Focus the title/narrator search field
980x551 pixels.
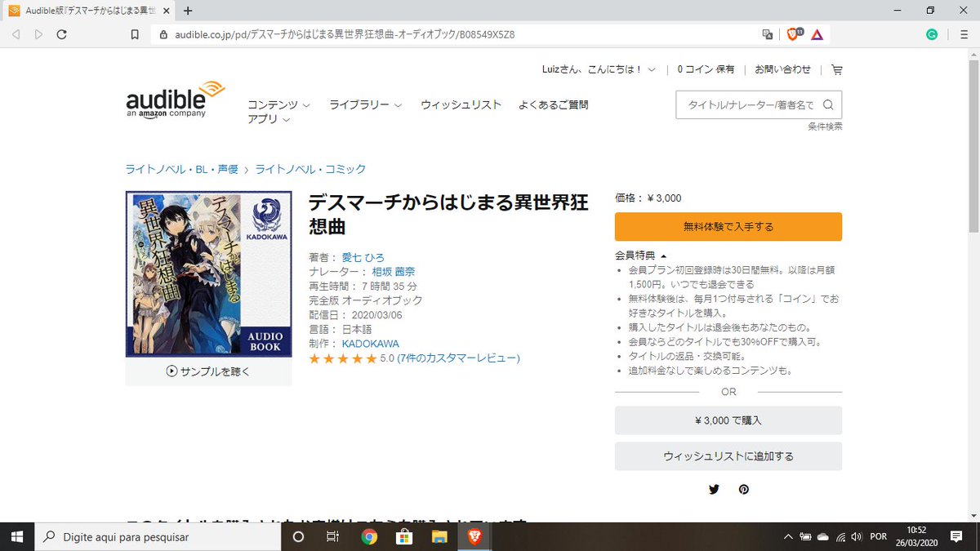[750, 104]
